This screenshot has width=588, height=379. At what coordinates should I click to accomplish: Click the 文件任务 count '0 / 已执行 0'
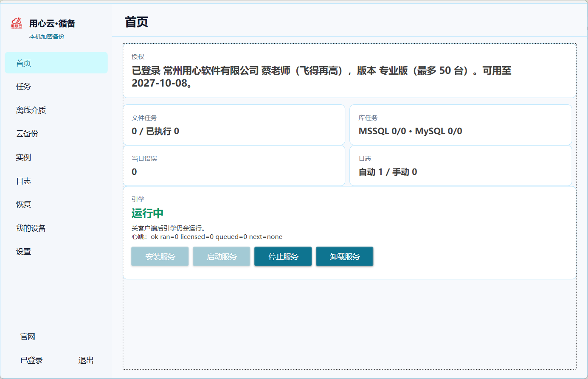[x=155, y=131]
